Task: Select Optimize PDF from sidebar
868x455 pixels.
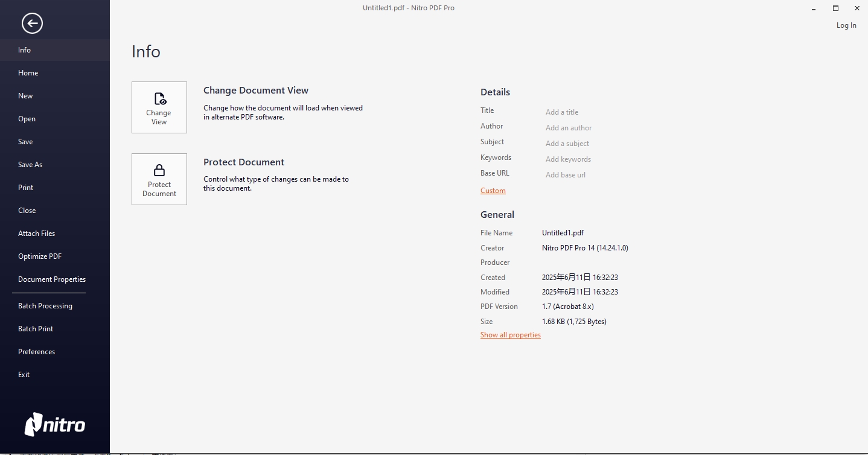Action: pos(40,256)
